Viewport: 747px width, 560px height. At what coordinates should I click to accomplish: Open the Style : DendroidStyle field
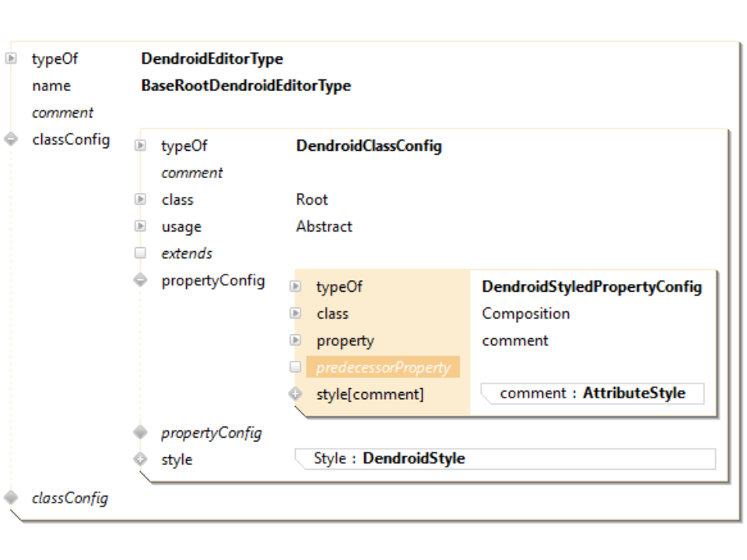tap(504, 459)
